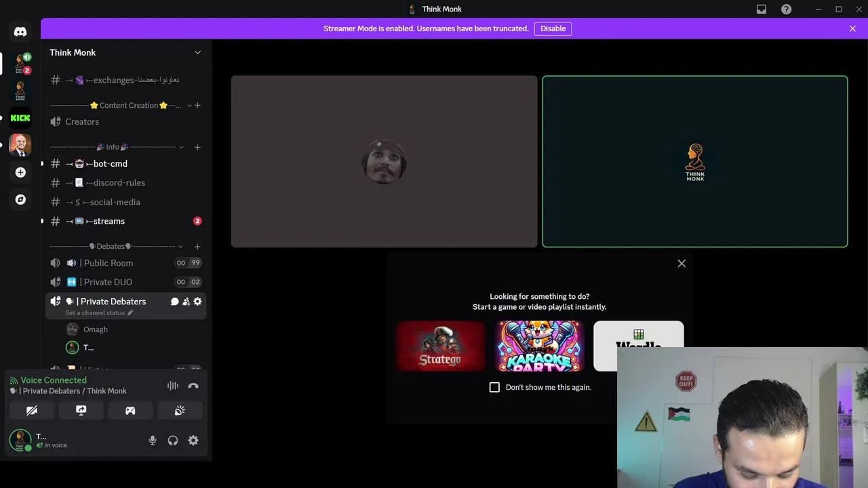This screenshot has height=488, width=868.
Task: Open the discord-rules channel
Action: pos(125,183)
